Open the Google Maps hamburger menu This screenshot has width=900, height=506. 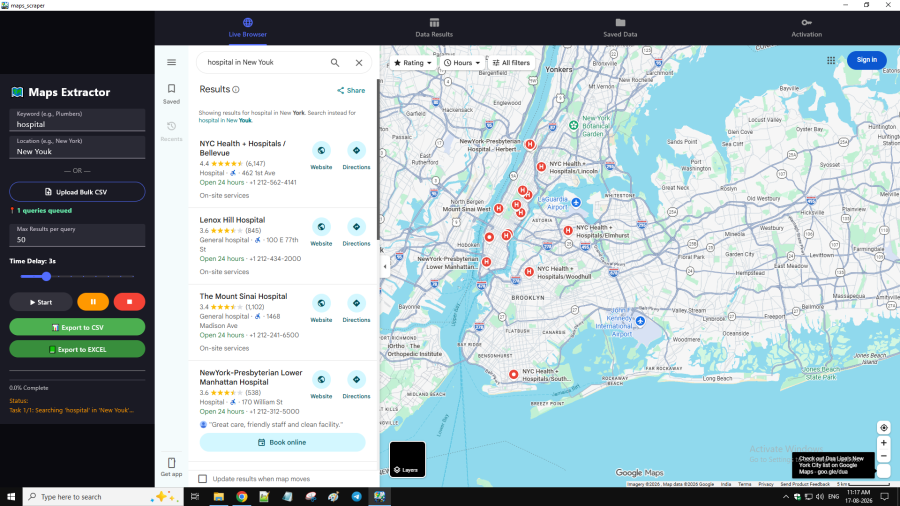pos(172,62)
